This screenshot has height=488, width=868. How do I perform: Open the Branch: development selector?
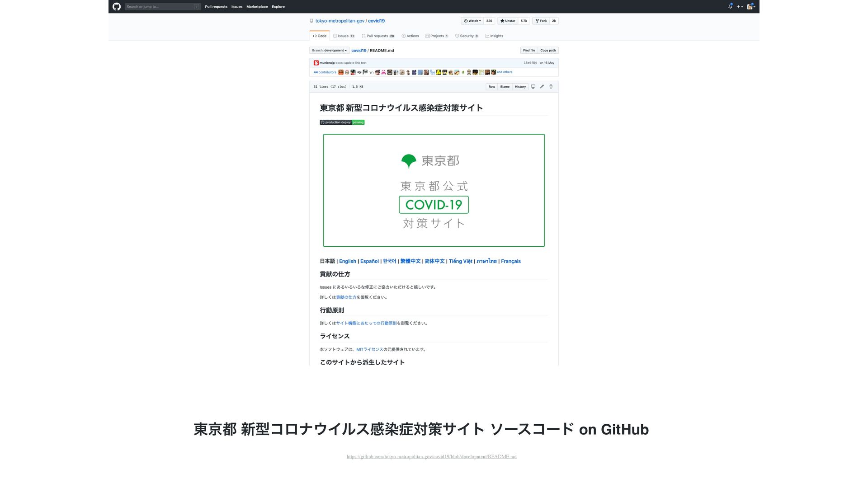click(329, 51)
